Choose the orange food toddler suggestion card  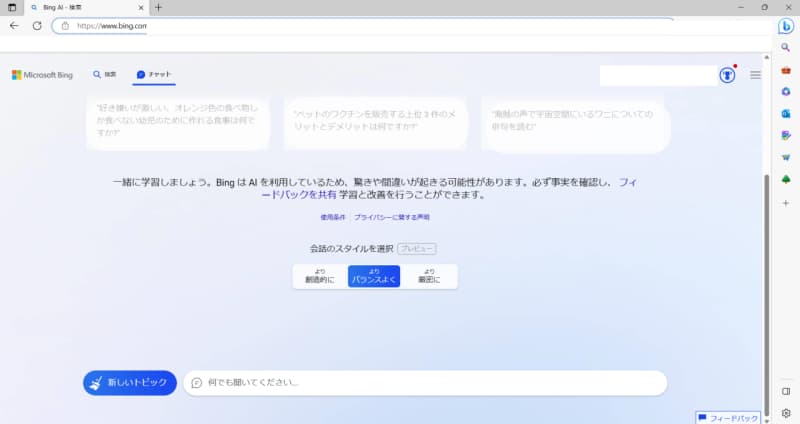[x=178, y=123]
